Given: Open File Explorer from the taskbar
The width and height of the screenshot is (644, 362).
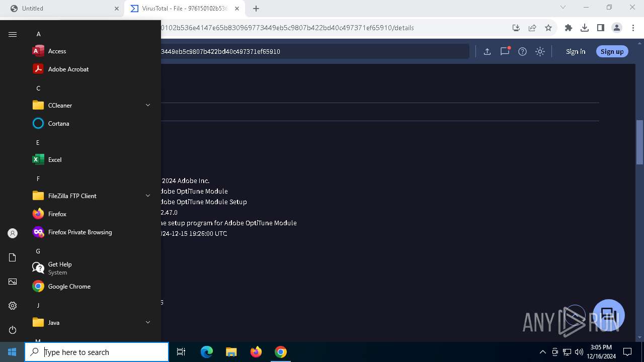Looking at the screenshot, I should point(231,352).
